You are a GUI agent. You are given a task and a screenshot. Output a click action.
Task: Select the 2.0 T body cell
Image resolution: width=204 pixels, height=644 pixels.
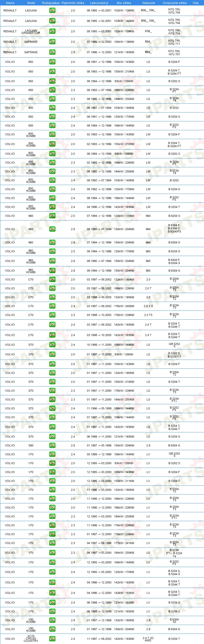tap(148, 288)
